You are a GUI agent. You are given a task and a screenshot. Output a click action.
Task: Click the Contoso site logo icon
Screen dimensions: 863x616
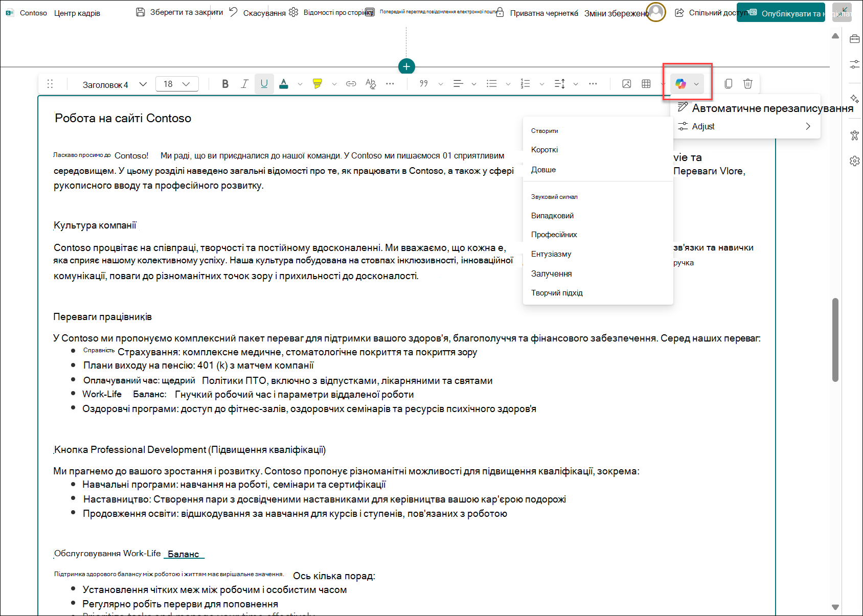[x=10, y=13]
